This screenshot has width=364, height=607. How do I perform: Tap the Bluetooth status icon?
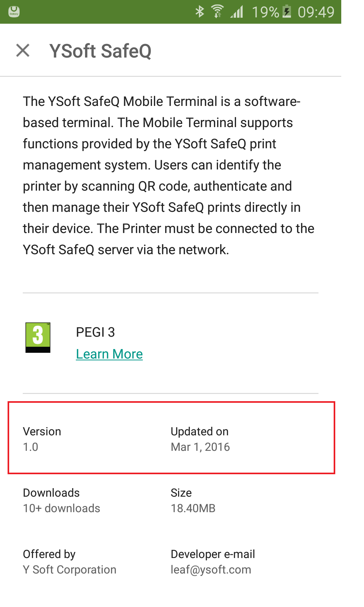[x=200, y=12]
